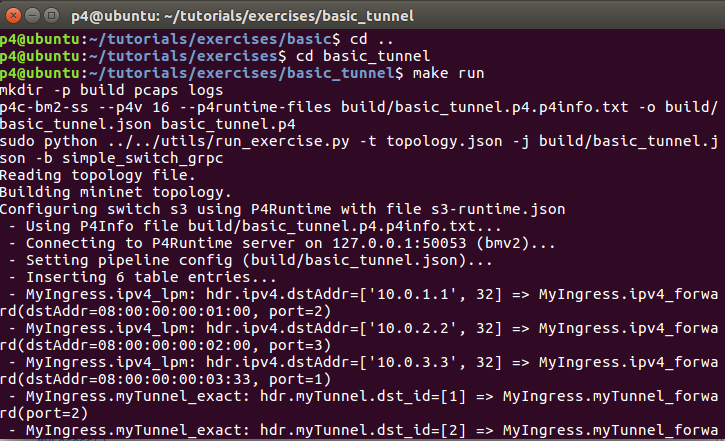
Task: Close the terminal window
Action: (14, 16)
